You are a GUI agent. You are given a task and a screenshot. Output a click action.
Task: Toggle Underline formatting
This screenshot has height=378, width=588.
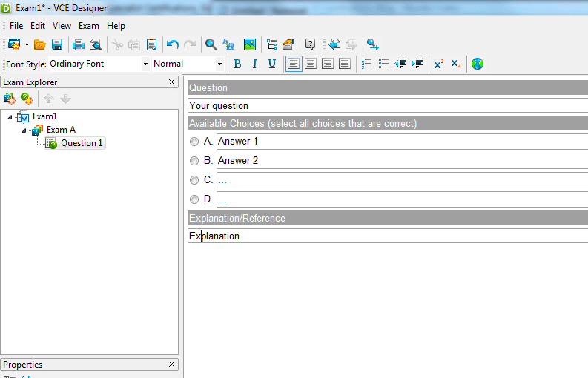(272, 64)
